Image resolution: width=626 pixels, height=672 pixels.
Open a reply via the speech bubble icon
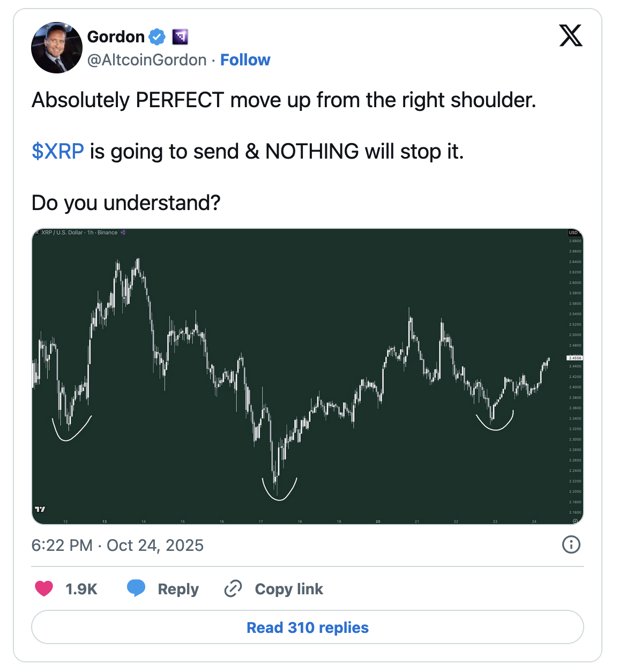[x=137, y=588]
